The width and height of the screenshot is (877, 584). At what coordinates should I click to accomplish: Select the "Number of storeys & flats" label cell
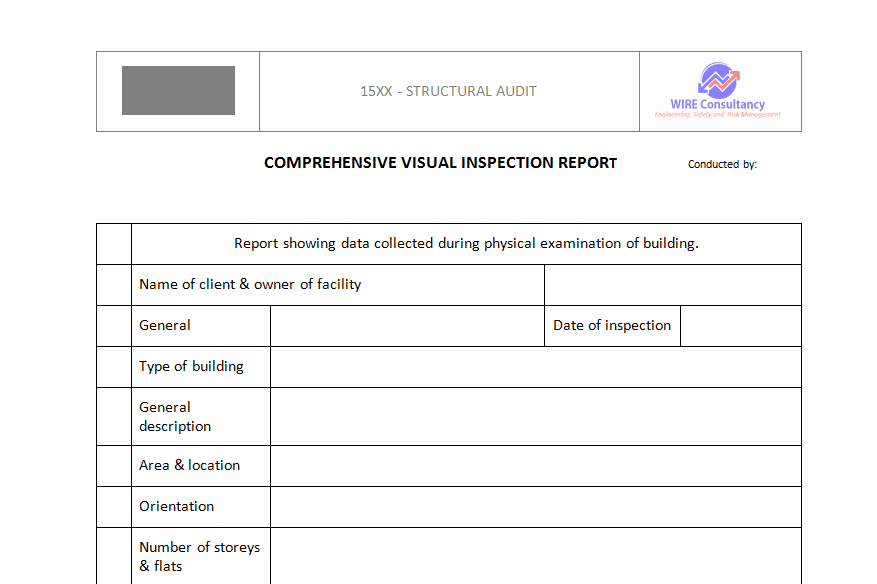point(200,556)
